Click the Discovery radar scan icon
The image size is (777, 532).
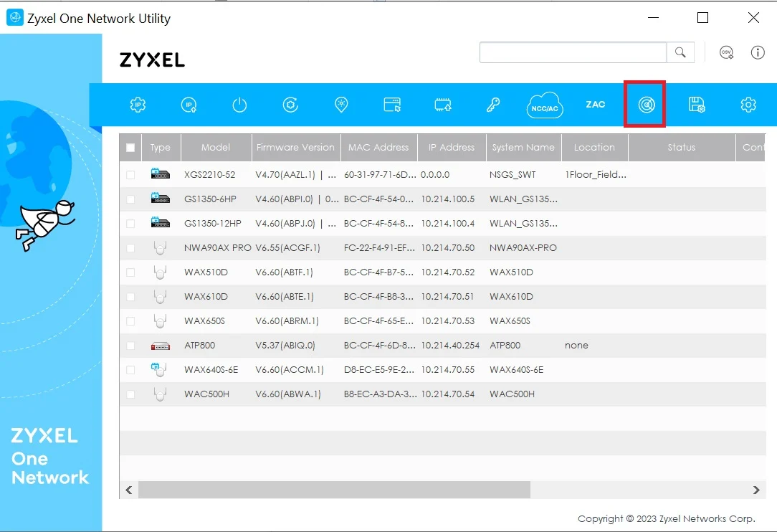[x=646, y=105]
